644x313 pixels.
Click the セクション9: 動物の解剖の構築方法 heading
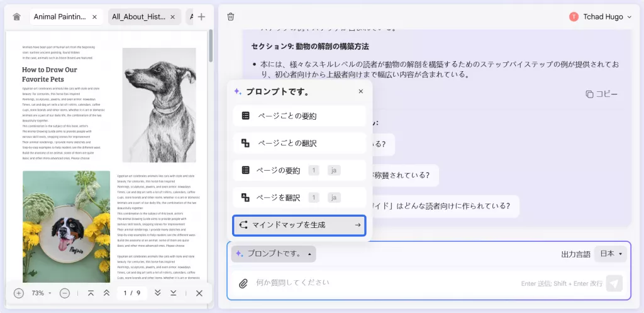coord(310,47)
